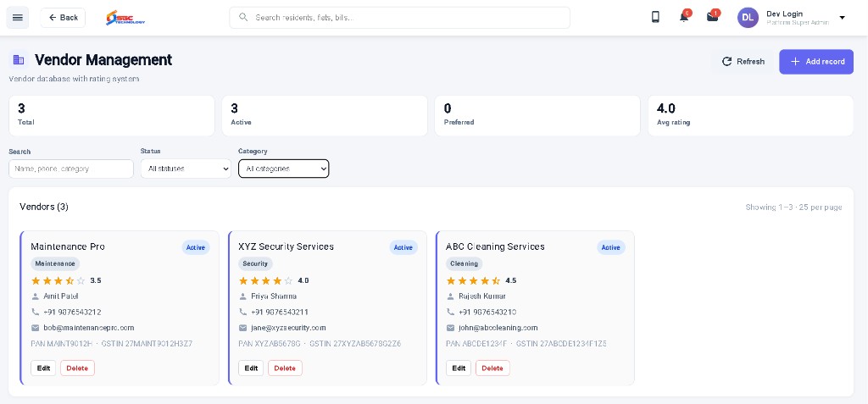Click the PAN XYZAB5678G text
This screenshot has width=868, height=404.
pos(270,344)
